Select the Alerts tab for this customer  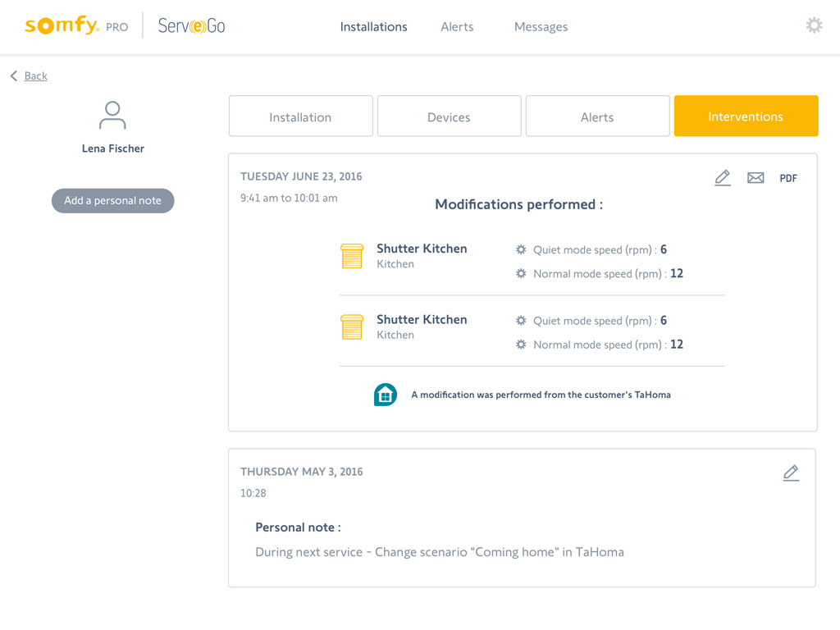point(597,116)
